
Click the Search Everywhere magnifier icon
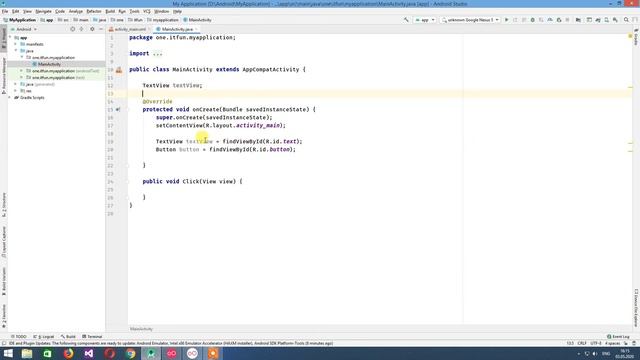pos(626,20)
